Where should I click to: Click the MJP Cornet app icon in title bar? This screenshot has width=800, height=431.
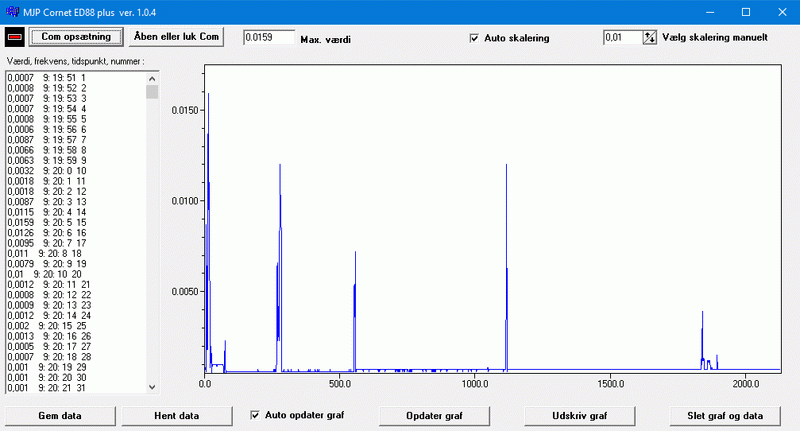pyautogui.click(x=12, y=12)
